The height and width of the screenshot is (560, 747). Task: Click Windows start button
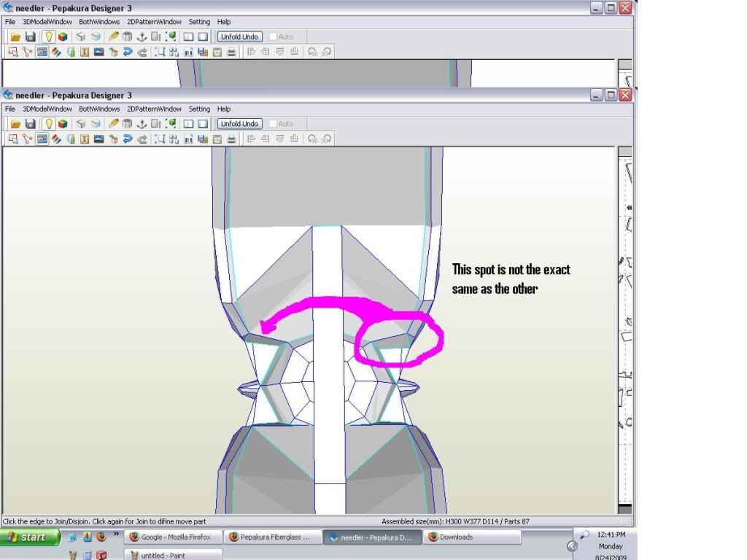pyautogui.click(x=30, y=537)
